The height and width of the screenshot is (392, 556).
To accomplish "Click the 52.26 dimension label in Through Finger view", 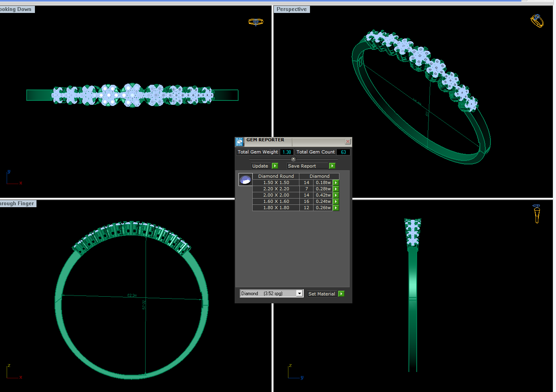I will tap(132, 295).
